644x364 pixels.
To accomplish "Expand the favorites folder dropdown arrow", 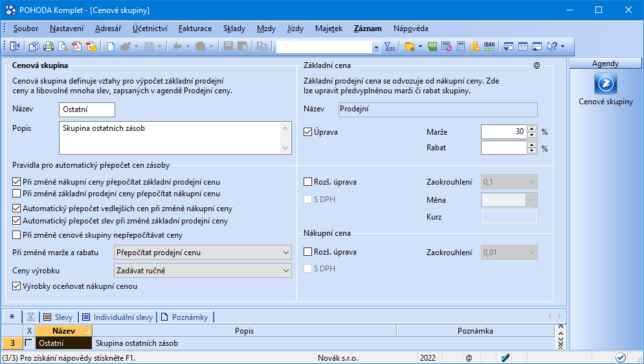I will pos(420,47).
